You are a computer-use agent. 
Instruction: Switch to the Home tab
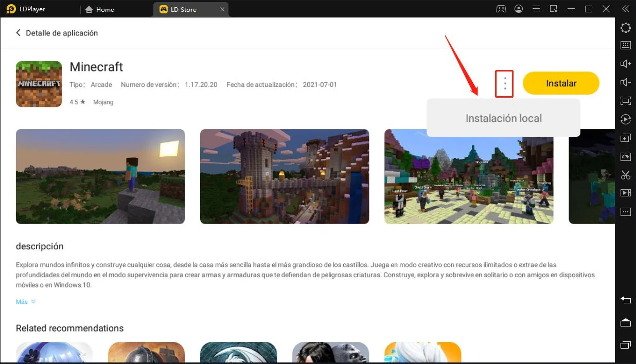[100, 9]
